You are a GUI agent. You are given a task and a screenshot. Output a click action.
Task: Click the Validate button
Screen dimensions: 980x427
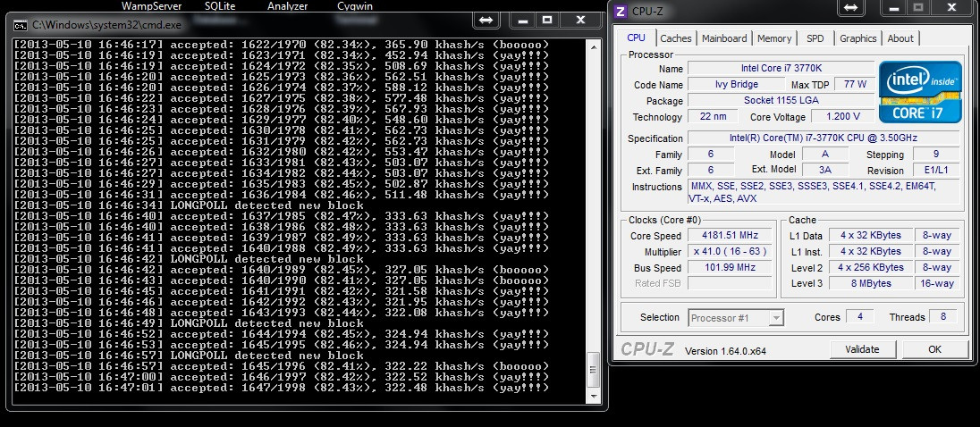coord(862,349)
